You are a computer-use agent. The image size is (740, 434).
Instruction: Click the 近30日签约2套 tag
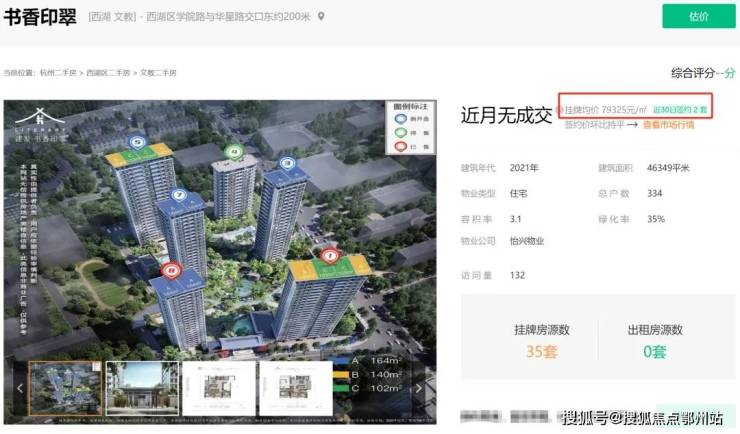coord(680,109)
